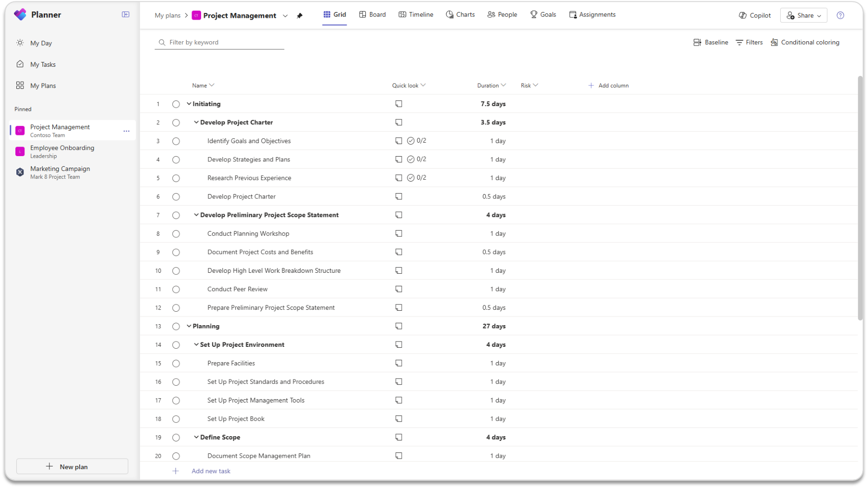The image size is (868, 488).
Task: Switch to the Board view tab
Action: point(373,14)
